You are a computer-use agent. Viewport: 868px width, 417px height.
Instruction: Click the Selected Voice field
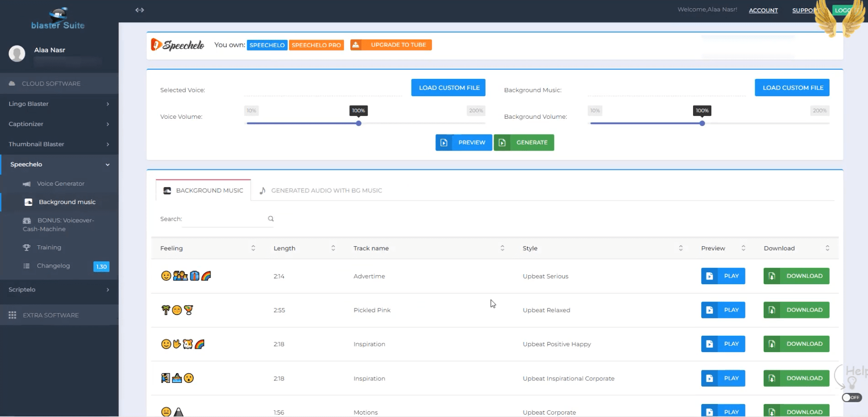tap(323, 89)
